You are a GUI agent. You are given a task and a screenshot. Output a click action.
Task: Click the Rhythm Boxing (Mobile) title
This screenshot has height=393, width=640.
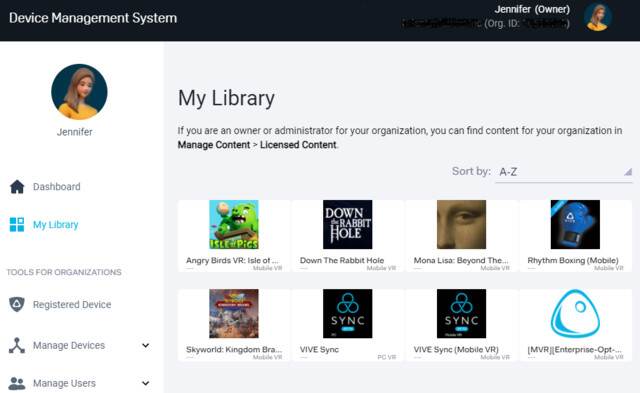coord(573,260)
